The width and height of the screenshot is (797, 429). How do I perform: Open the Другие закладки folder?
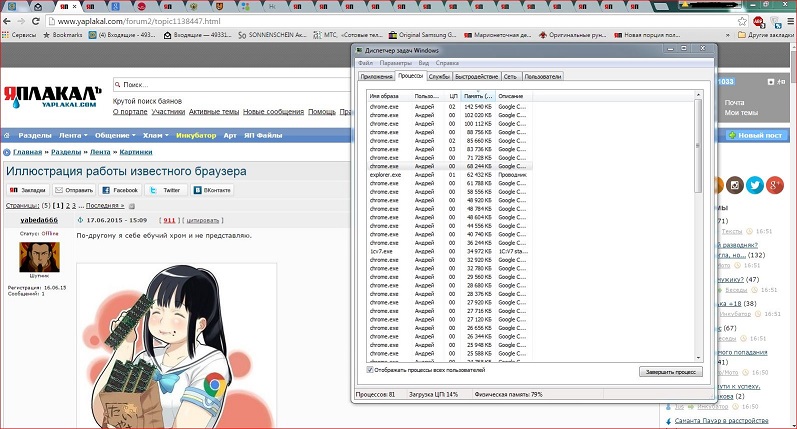766,35
